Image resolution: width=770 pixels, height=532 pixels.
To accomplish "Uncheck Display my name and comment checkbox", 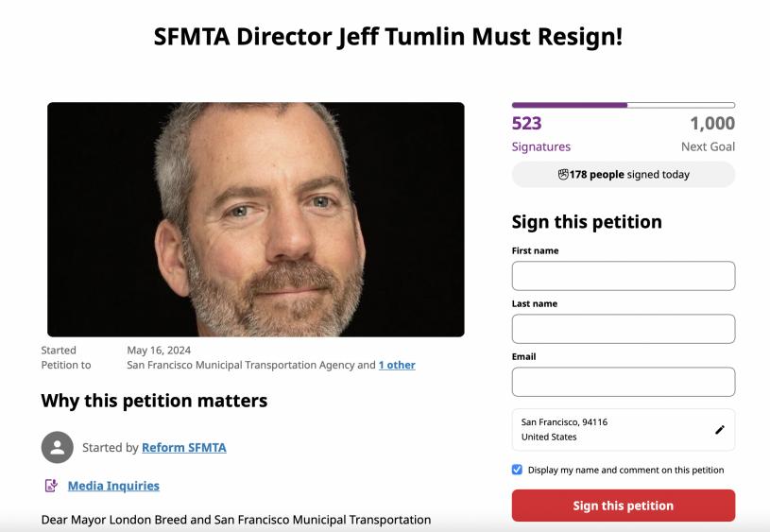I will [x=517, y=470].
